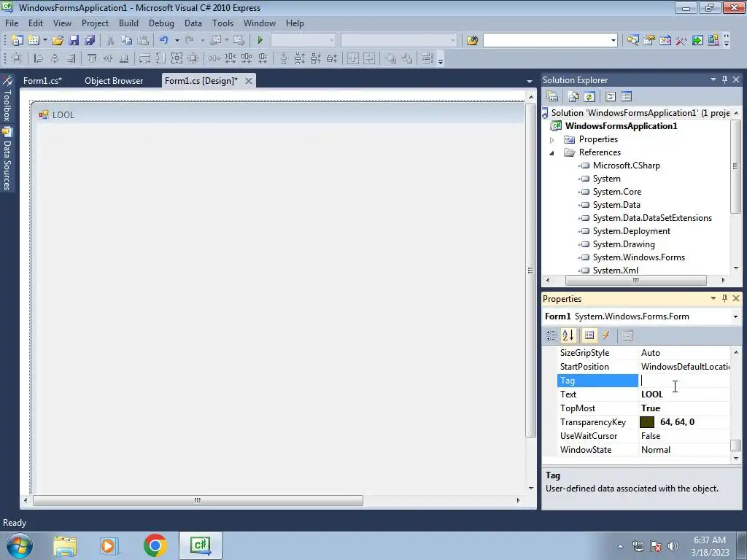
Task: Click the Open File folder icon
Action: (x=58, y=41)
